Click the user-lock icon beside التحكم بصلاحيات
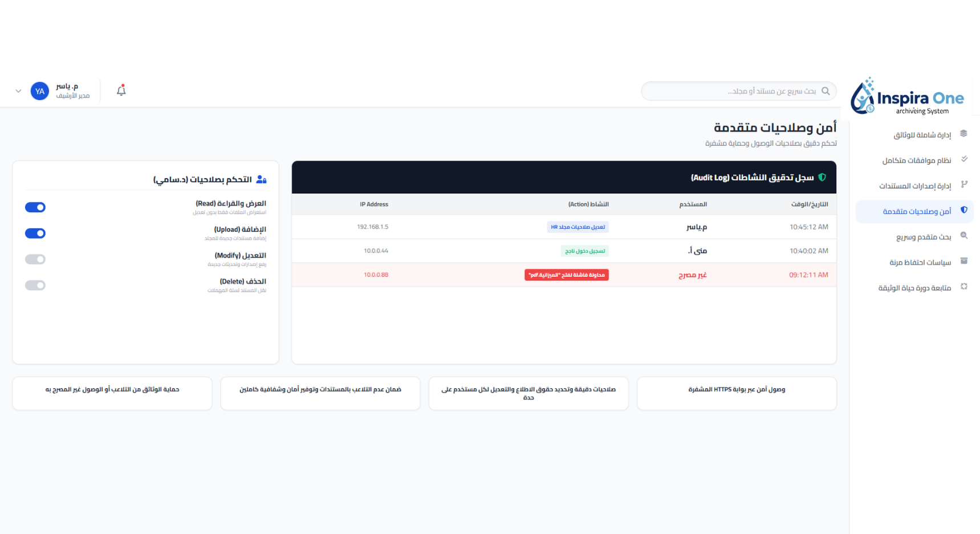980x534 pixels. pyautogui.click(x=261, y=180)
